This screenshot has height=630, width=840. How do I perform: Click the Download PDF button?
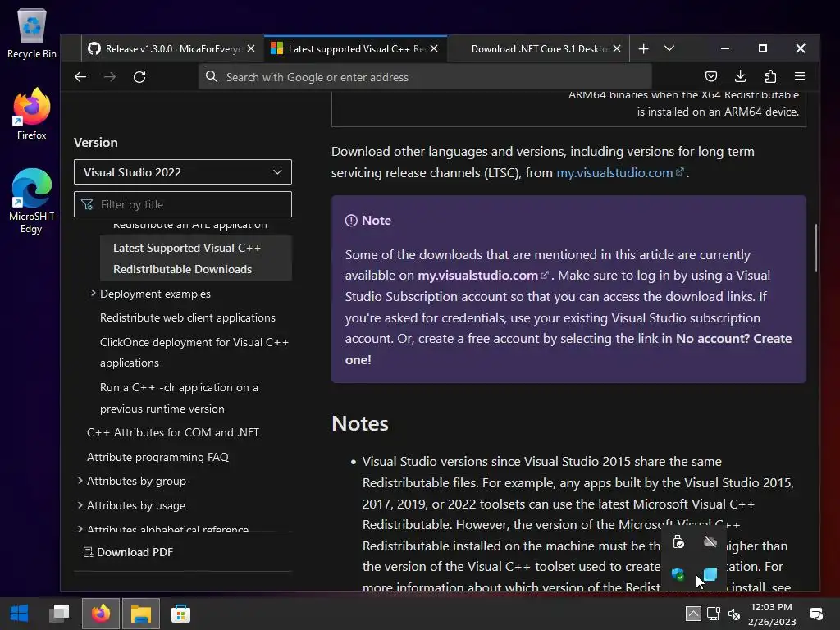pos(129,552)
